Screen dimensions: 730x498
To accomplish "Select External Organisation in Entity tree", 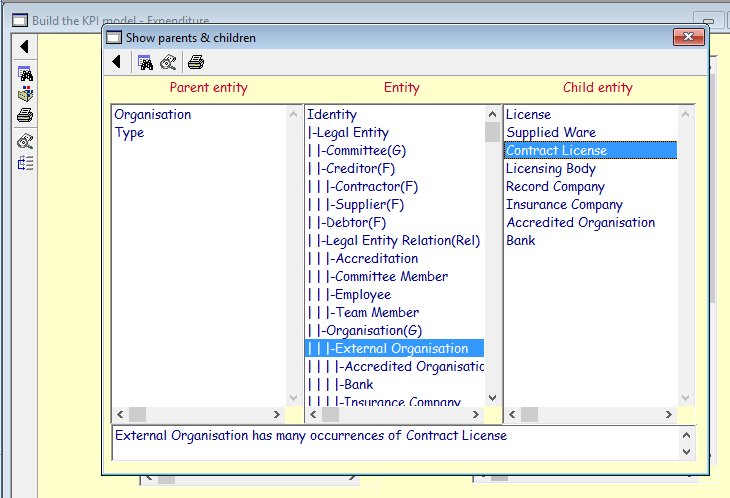I will pos(400,349).
